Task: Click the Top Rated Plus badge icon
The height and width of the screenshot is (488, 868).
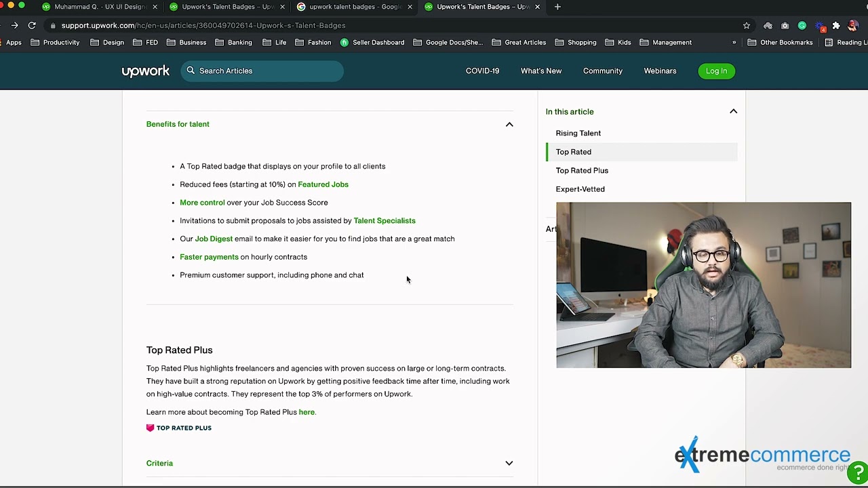Action: coord(150,428)
